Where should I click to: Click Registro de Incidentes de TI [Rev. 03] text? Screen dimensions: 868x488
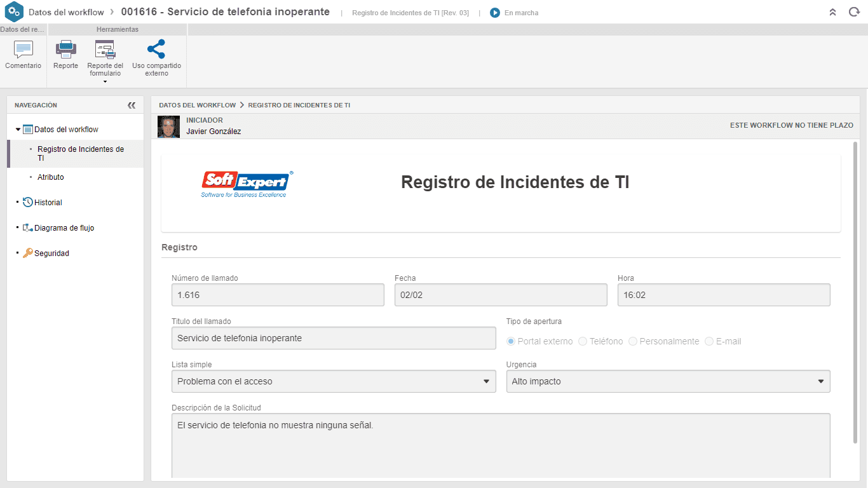[410, 13]
